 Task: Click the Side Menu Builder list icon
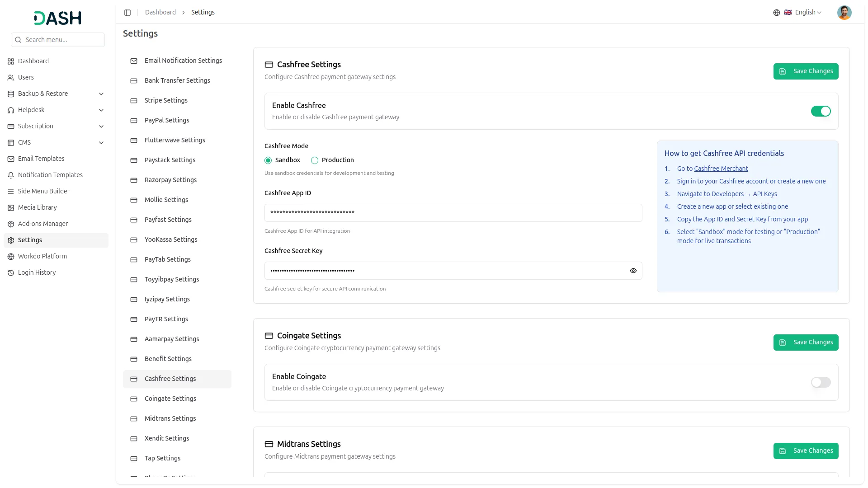point(11,192)
